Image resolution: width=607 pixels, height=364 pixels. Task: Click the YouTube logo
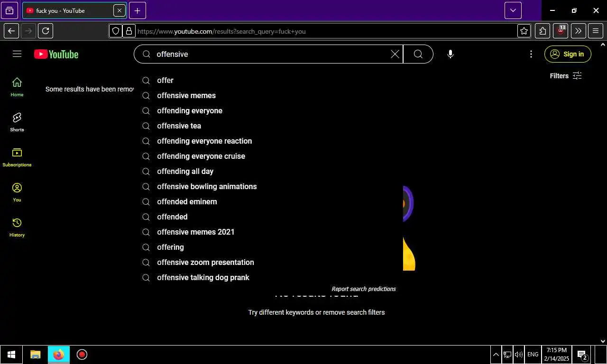[x=56, y=54]
